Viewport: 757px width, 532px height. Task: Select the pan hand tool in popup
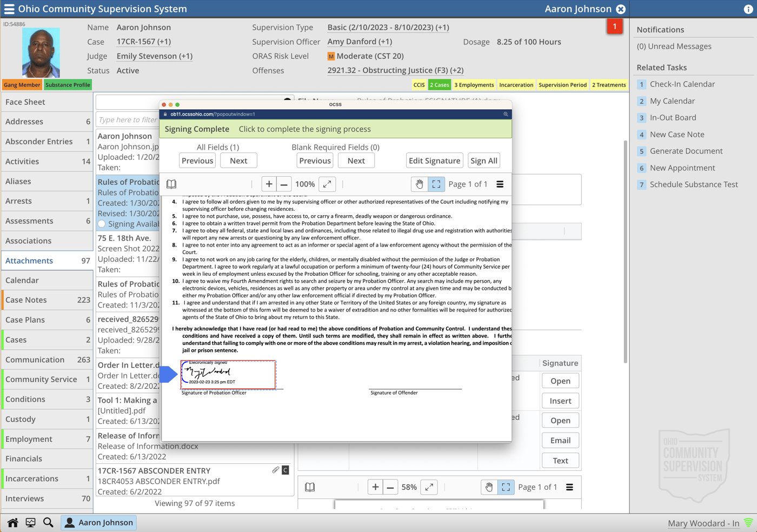click(420, 184)
